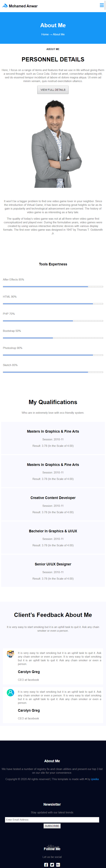Click the After Effects 85% progress bar
The width and height of the screenshot is (106, 868).
tap(53, 287)
